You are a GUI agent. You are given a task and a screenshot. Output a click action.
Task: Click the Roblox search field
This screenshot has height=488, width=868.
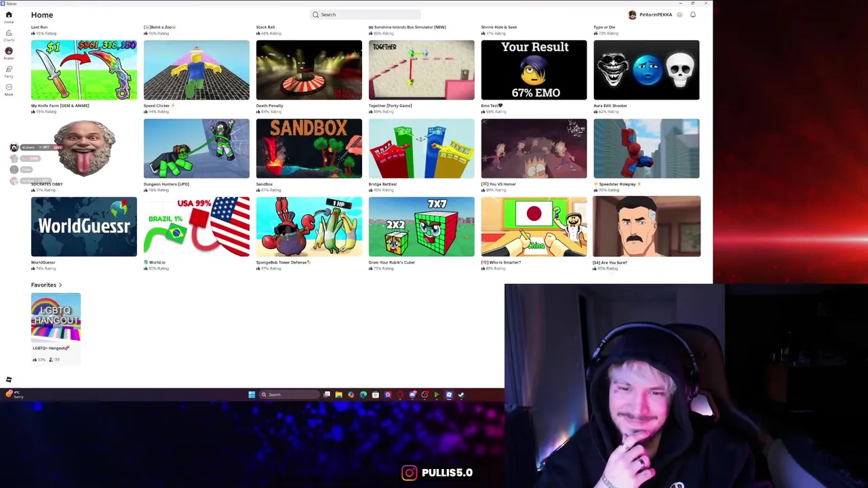[365, 15]
